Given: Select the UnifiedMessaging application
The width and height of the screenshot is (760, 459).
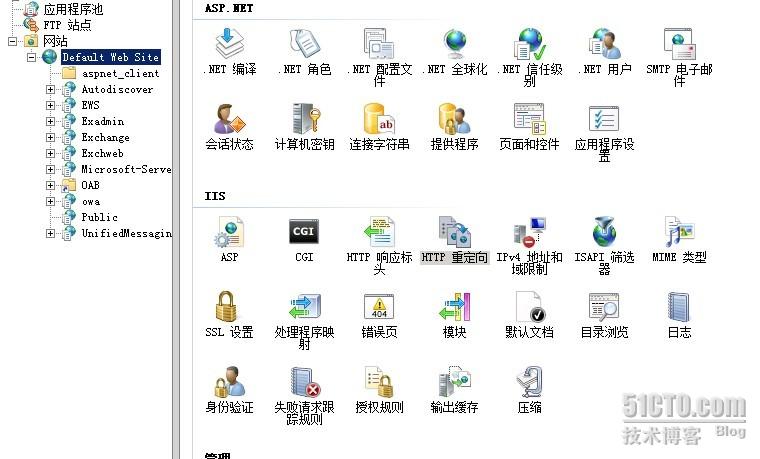Looking at the screenshot, I should (126, 233).
